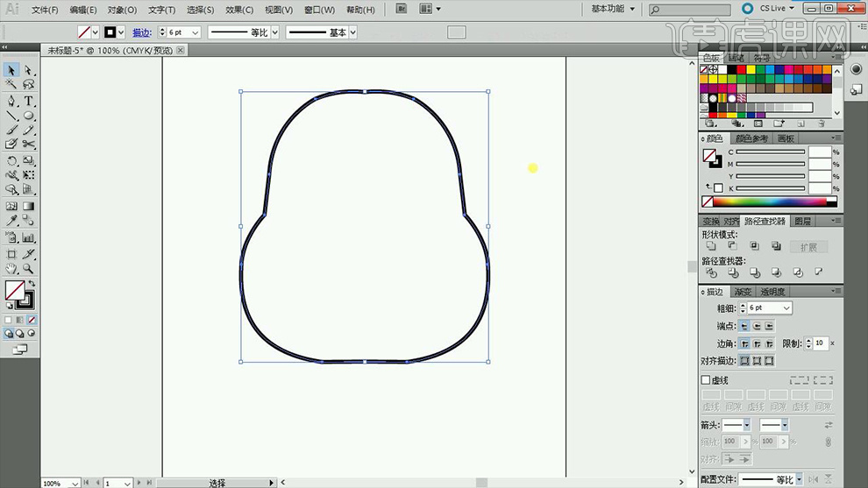Switch to the 图层 layers tab

pos(801,222)
